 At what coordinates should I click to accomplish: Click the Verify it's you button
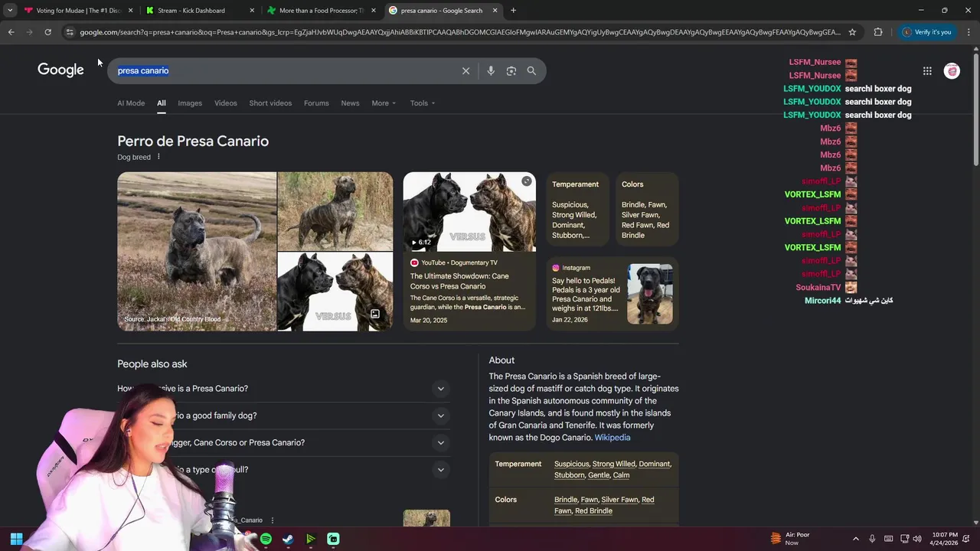(x=926, y=32)
